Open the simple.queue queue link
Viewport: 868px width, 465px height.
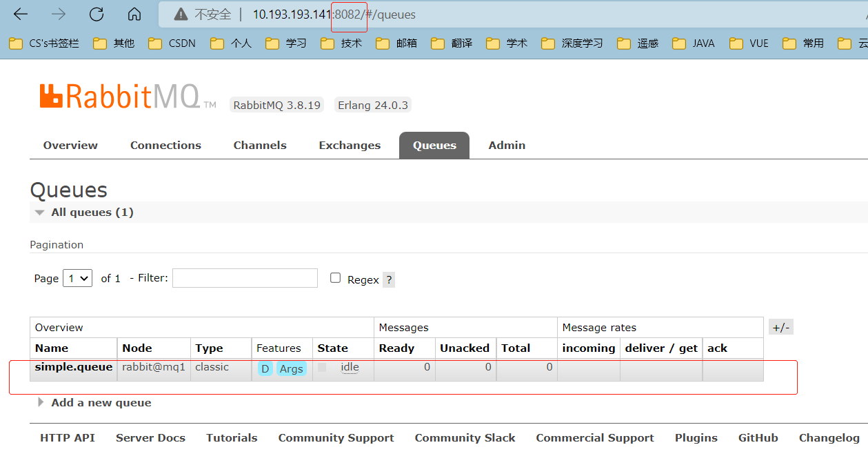(x=74, y=367)
